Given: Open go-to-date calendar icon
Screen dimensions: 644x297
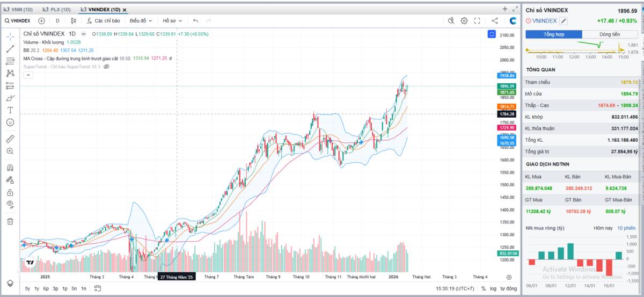Looking at the screenshot, I should coord(97,288).
